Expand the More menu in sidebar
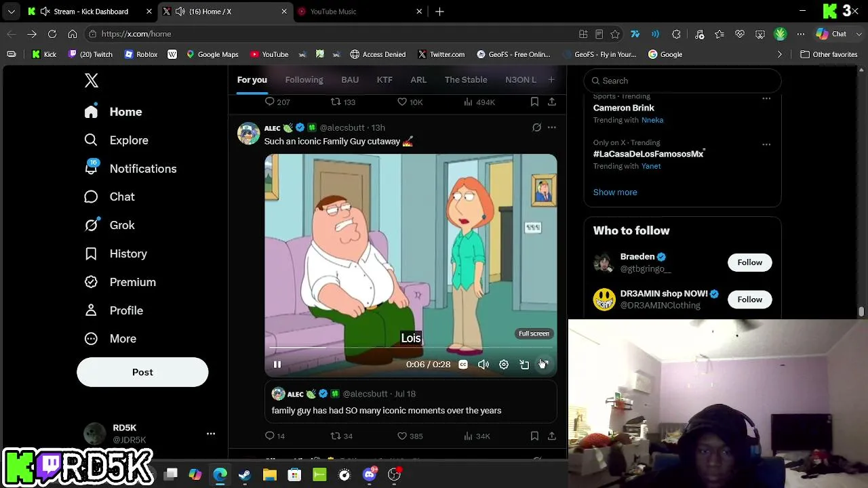 click(x=110, y=338)
